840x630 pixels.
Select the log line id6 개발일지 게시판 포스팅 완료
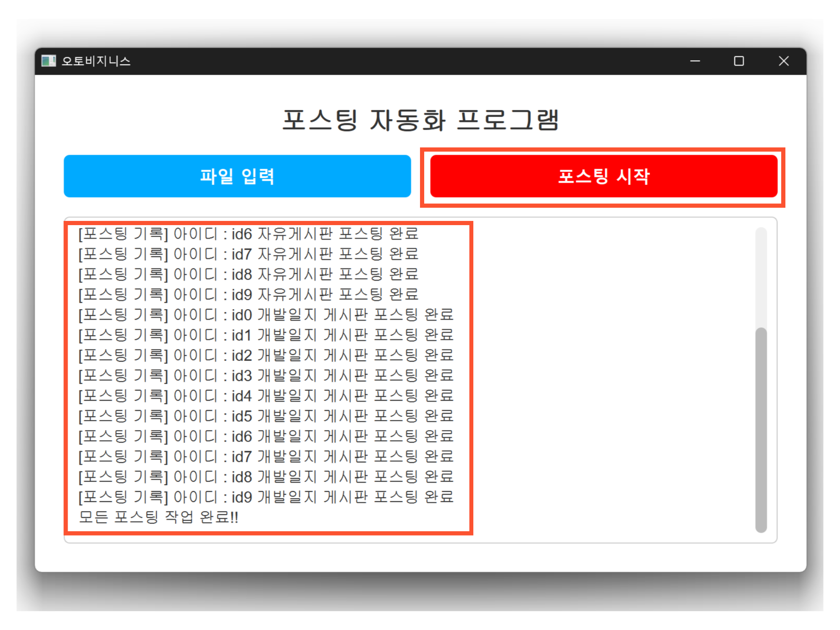(x=266, y=436)
